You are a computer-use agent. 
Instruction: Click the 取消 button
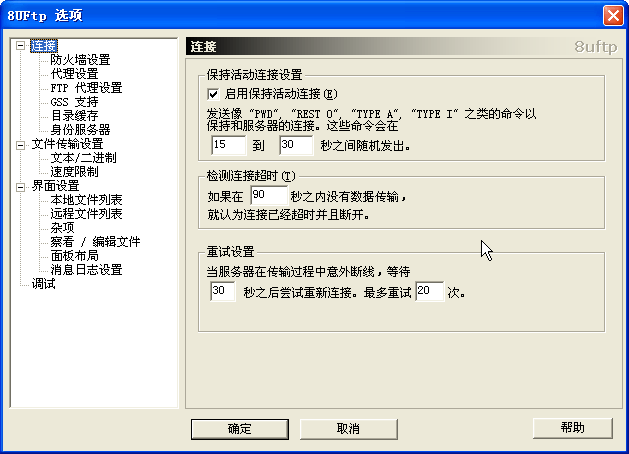[x=349, y=429]
